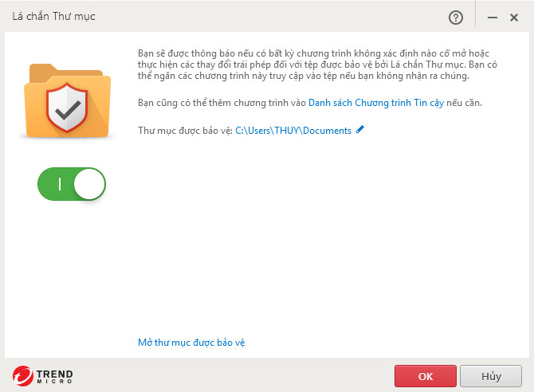Click the pencil icon to edit protected folder
Screen dimensions: 534x392
coord(360,129)
